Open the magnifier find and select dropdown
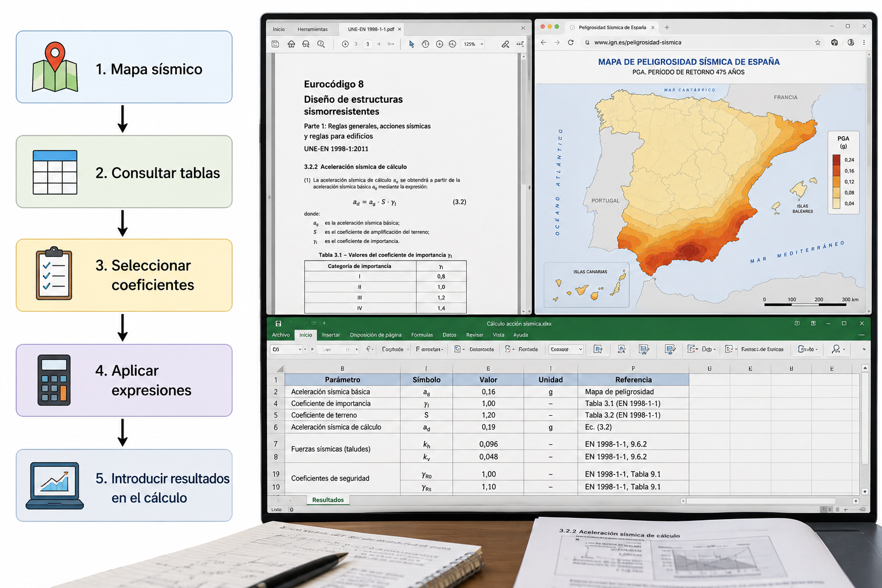Image resolution: width=882 pixels, height=588 pixels. (838, 349)
